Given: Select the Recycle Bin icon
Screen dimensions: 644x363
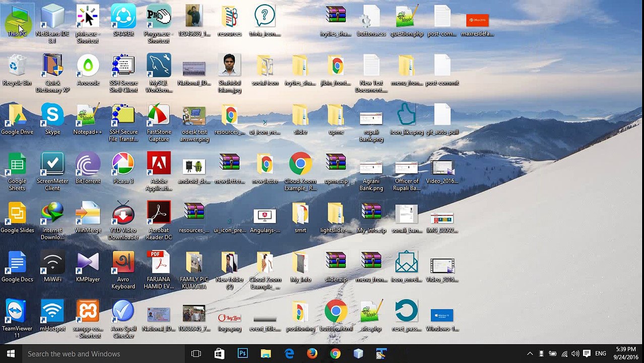Looking at the screenshot, I should (17, 70).
